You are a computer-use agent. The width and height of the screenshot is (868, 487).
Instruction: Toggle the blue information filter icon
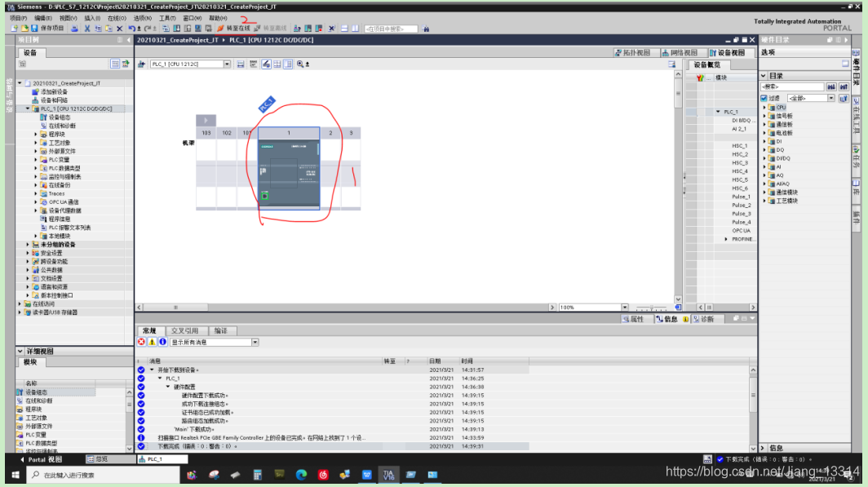163,342
